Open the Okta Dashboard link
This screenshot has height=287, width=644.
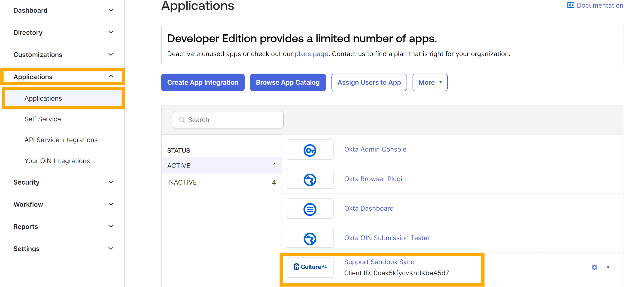point(369,208)
